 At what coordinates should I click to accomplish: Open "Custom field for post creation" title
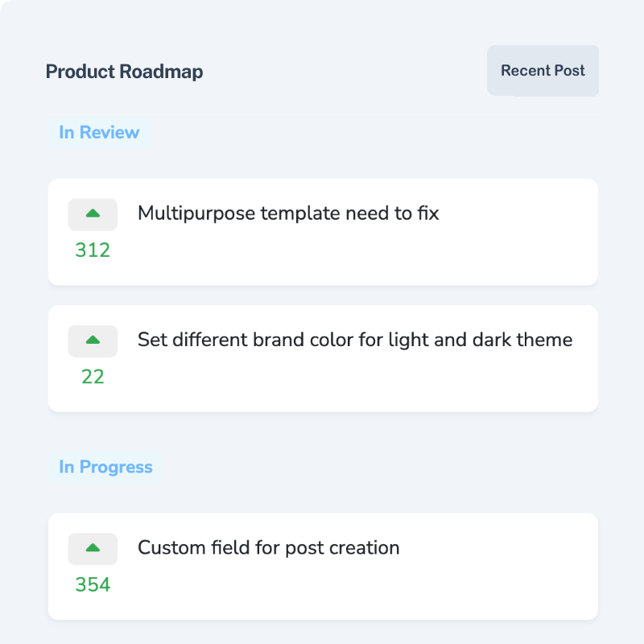pos(268,548)
